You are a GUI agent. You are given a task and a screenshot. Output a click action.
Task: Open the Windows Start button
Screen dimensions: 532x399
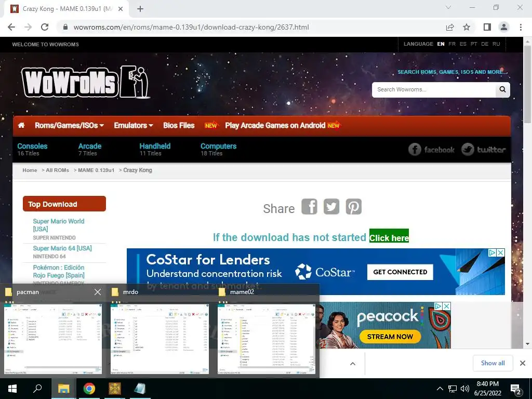(12, 389)
